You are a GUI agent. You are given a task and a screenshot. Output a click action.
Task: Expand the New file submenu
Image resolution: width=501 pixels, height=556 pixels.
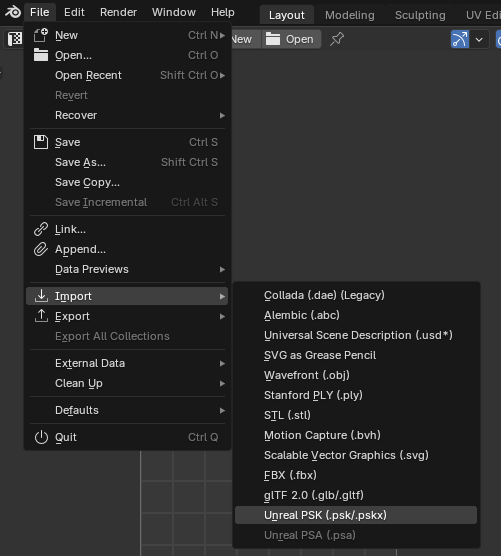pos(127,35)
